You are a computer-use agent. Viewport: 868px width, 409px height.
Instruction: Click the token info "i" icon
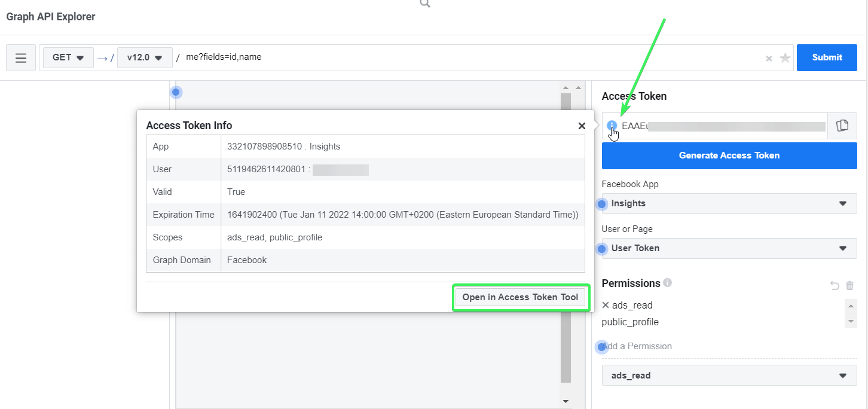[612, 126]
